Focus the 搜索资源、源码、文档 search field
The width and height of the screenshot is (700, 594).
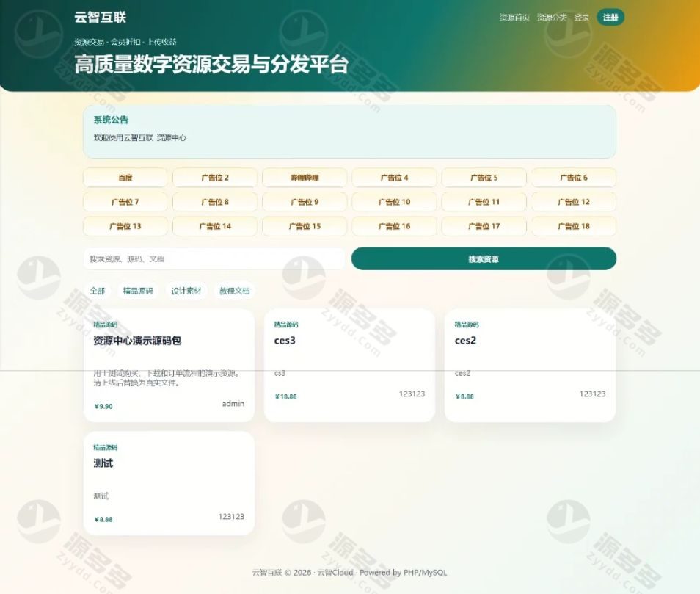[214, 258]
